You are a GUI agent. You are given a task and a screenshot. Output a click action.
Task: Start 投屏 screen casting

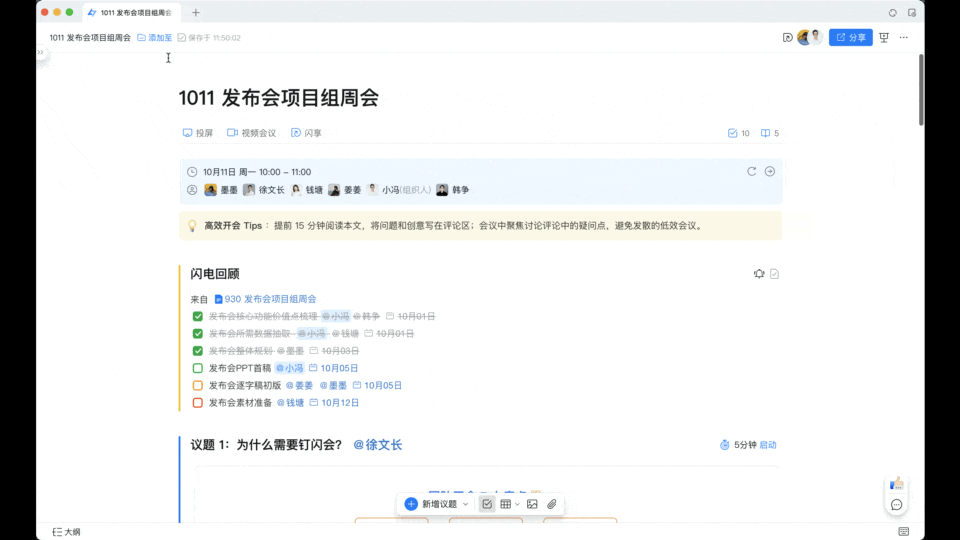[198, 133]
